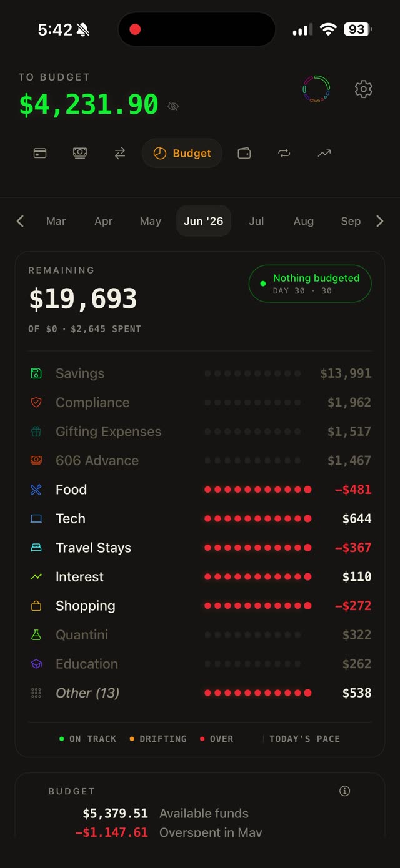Open the settings gear icon
The height and width of the screenshot is (868, 400).
(363, 89)
